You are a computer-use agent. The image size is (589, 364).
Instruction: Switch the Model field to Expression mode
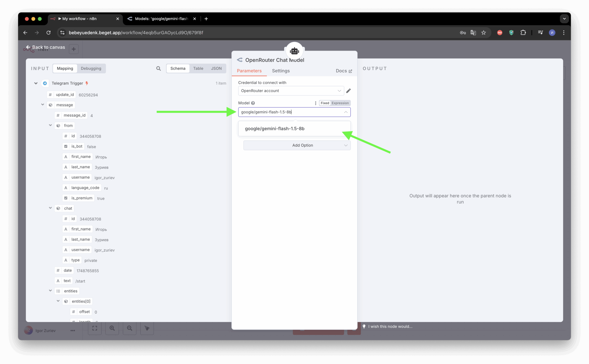click(x=340, y=103)
